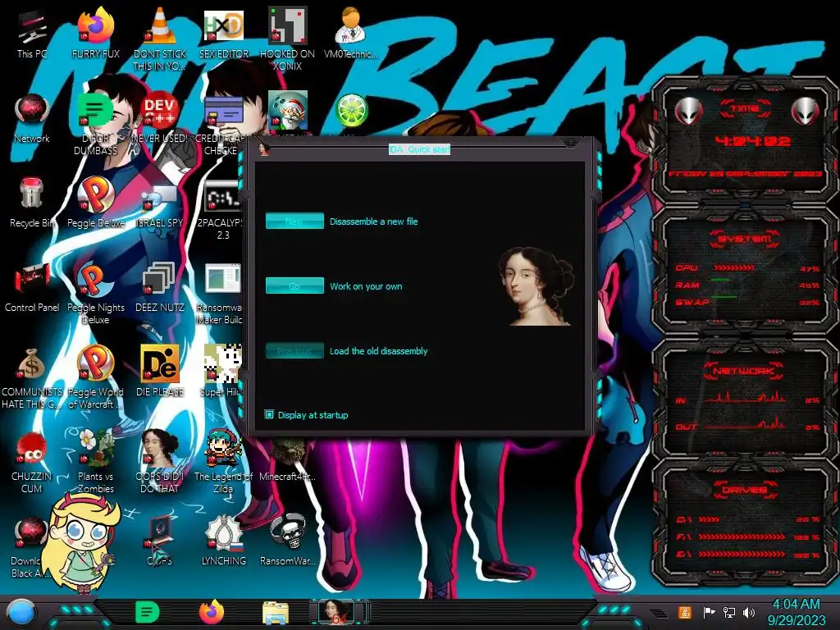Screen dimensions: 840x630
Task: Click the Start orb on the taskbar
Action: (x=21, y=613)
